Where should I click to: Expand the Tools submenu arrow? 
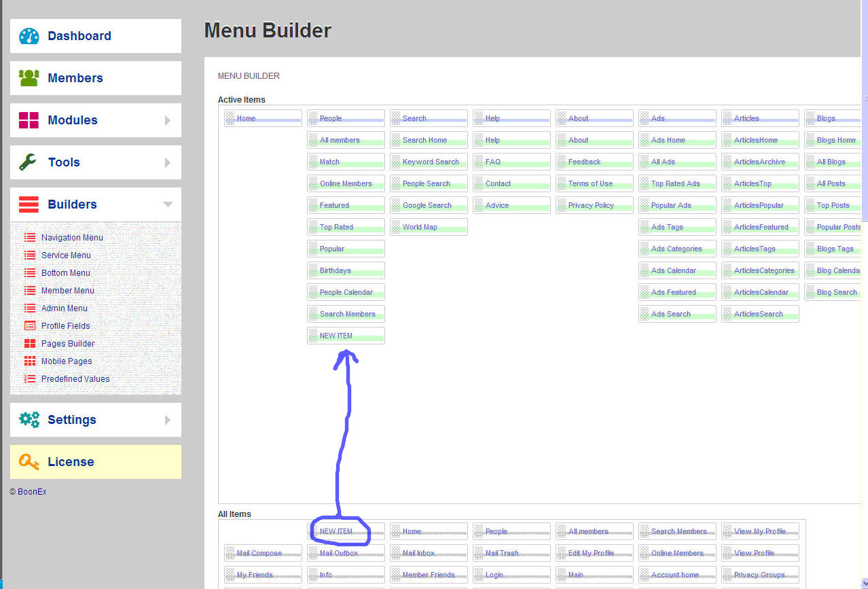(x=167, y=162)
